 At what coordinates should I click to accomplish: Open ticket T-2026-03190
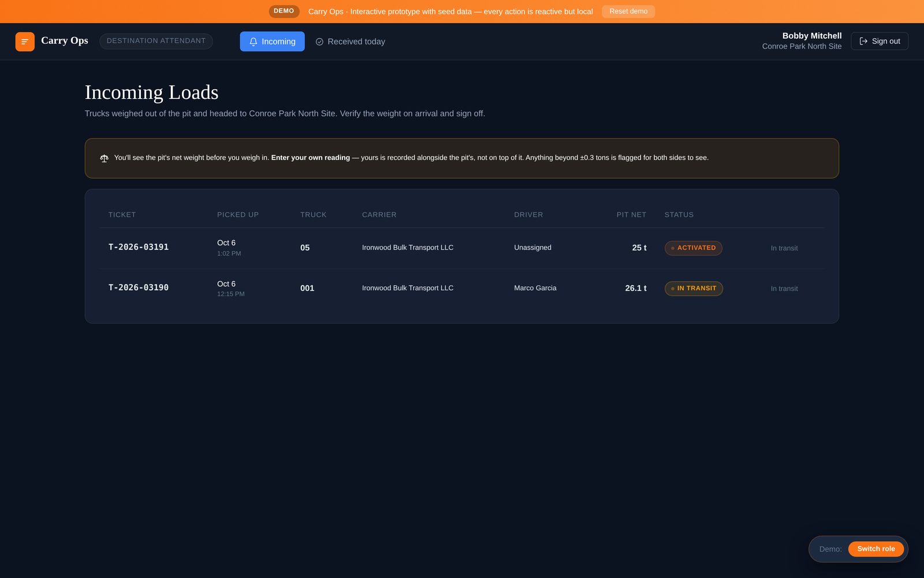click(x=139, y=288)
